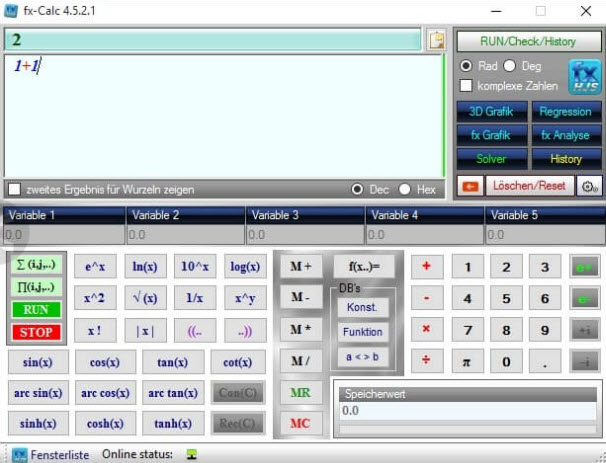606x463 pixels.
Task: Click the M / memory divide button
Action: click(x=301, y=361)
